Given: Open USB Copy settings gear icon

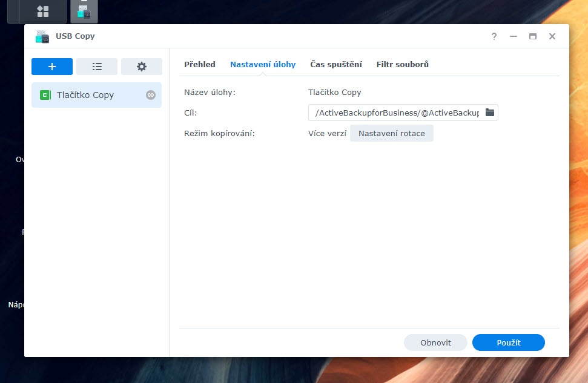Looking at the screenshot, I should pyautogui.click(x=142, y=67).
